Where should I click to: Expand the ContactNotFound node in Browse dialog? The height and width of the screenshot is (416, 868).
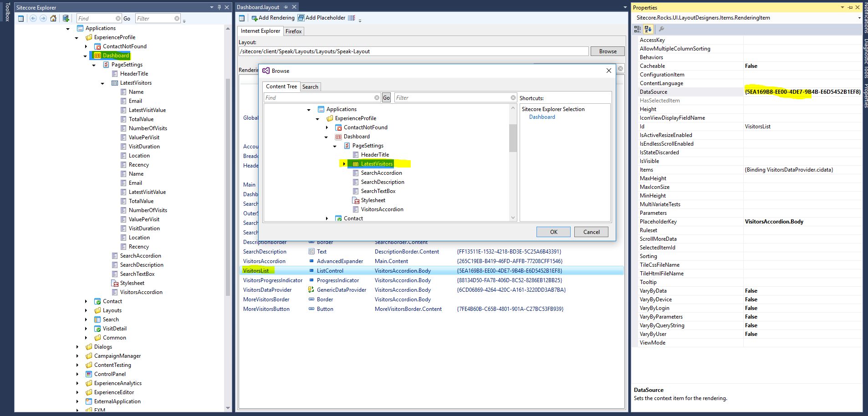[327, 127]
